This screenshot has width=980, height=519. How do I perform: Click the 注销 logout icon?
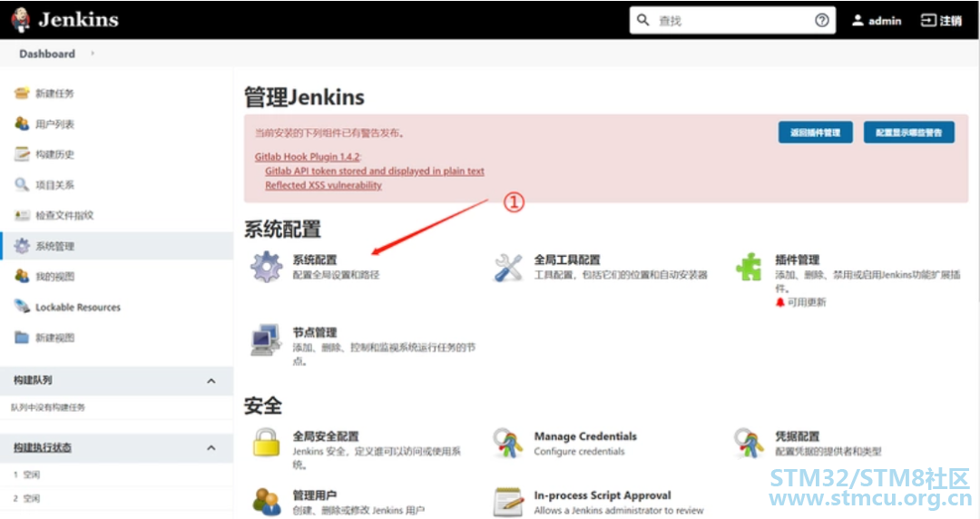(x=928, y=21)
